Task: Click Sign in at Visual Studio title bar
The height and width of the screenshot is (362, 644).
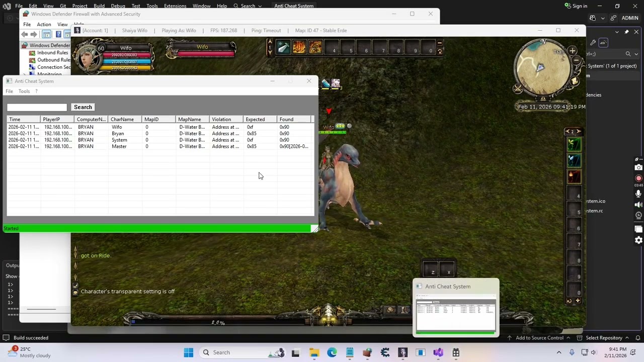Action: [576, 6]
